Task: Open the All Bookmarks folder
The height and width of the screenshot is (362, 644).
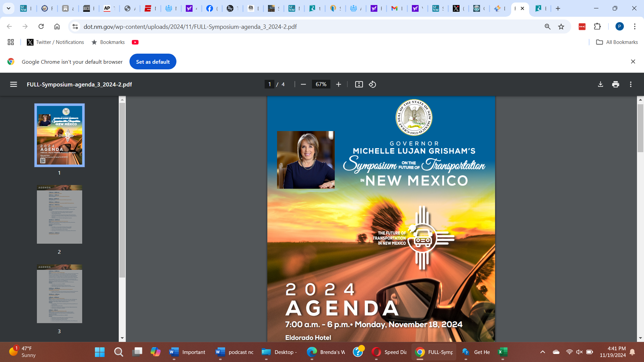Action: 617,42
